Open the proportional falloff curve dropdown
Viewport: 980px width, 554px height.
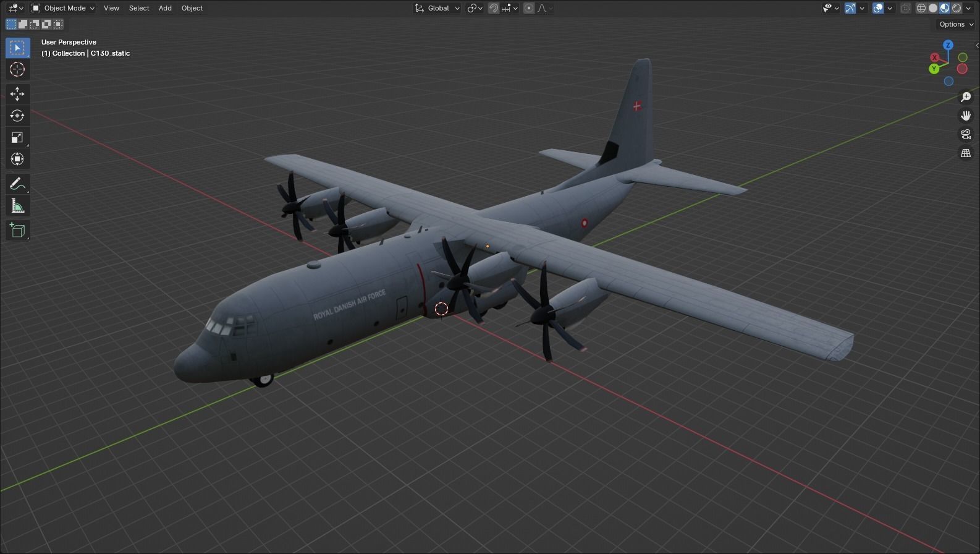tap(546, 8)
